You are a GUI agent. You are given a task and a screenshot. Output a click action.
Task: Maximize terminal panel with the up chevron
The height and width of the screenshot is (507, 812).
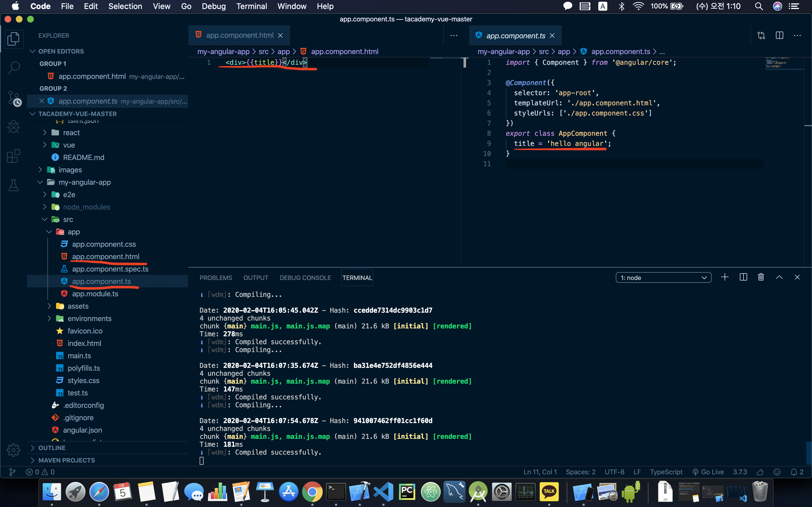point(779,277)
